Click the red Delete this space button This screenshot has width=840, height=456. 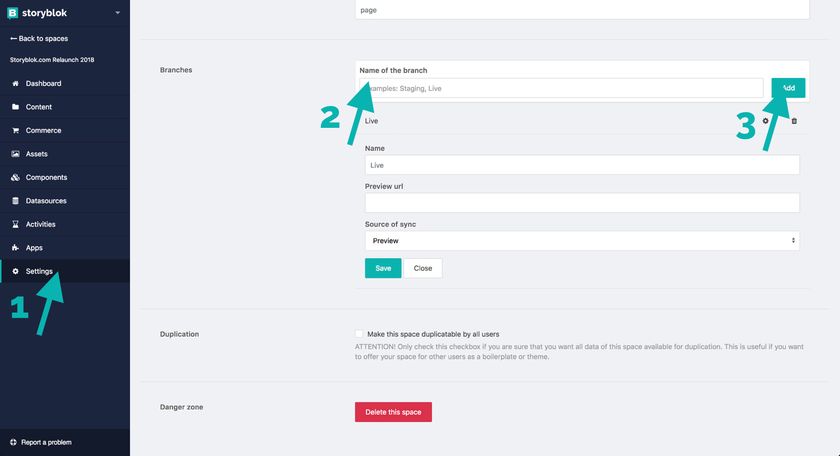click(393, 412)
